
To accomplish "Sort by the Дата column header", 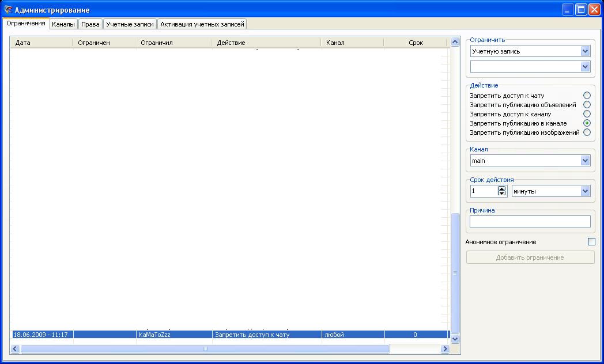I will coord(40,43).
